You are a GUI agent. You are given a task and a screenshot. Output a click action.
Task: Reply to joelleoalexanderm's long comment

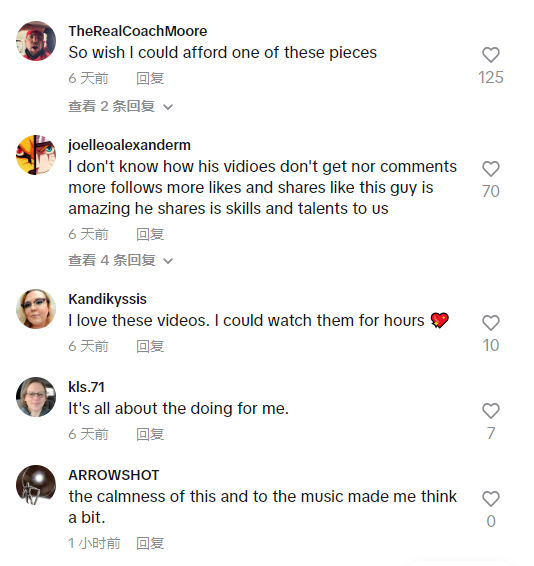(150, 235)
